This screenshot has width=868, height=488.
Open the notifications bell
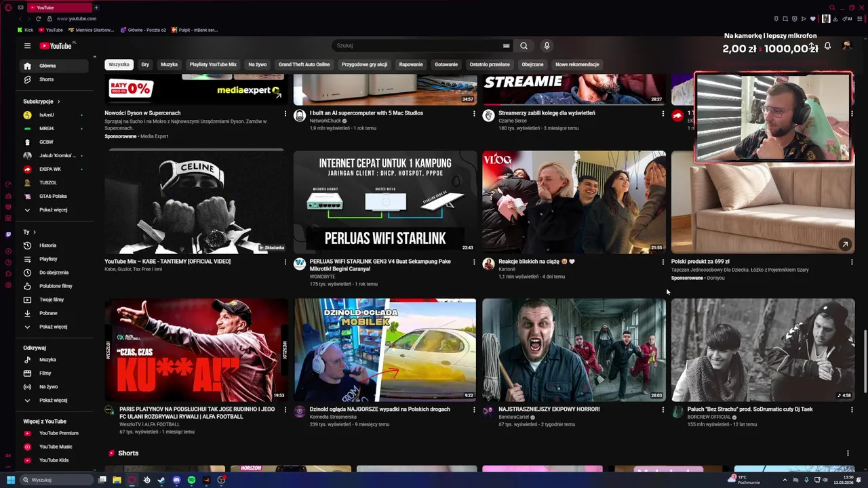827,46
